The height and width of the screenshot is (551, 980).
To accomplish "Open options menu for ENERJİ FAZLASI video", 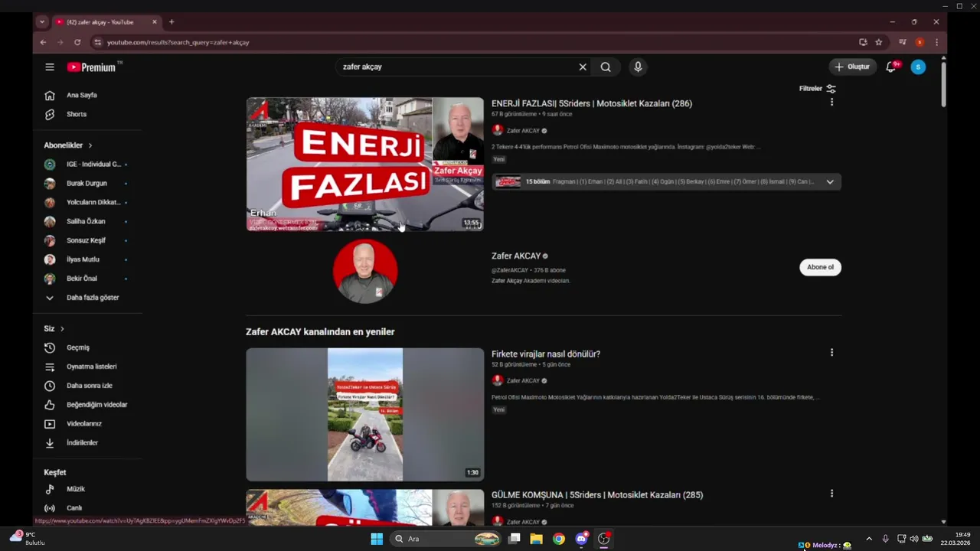I will (831, 102).
